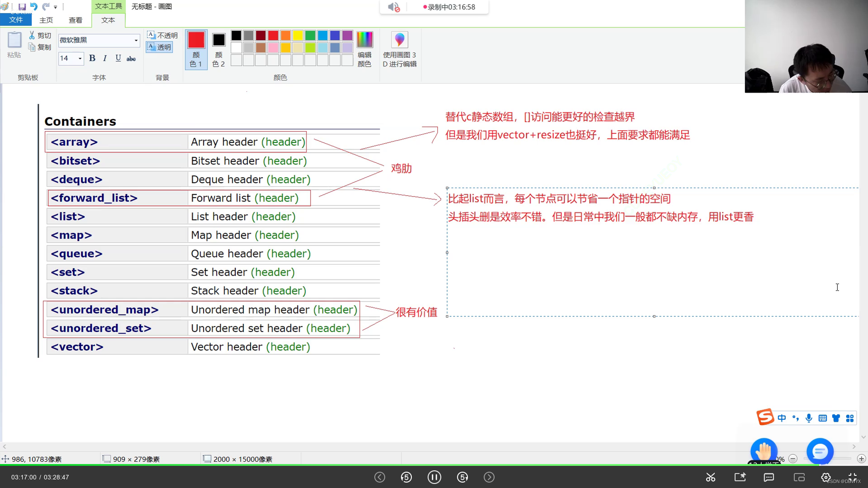Click the Cut (剪切) scissors icon
868x488 pixels.
[x=32, y=35]
